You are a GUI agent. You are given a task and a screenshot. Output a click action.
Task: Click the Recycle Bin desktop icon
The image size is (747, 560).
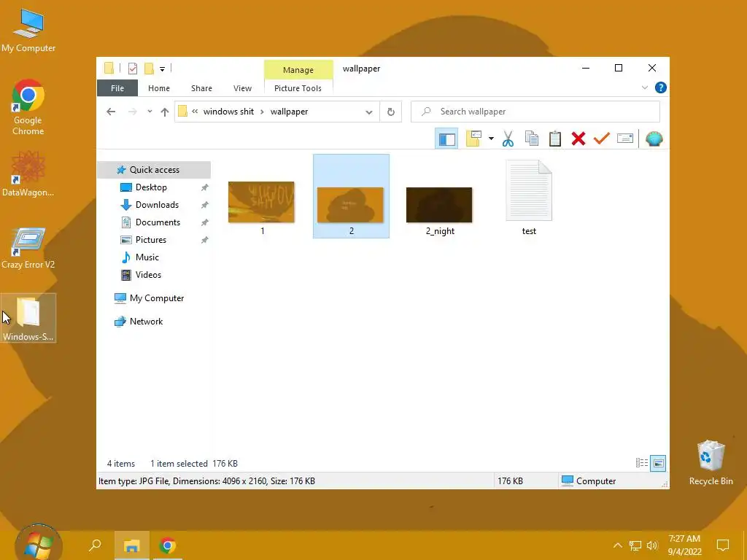click(711, 463)
